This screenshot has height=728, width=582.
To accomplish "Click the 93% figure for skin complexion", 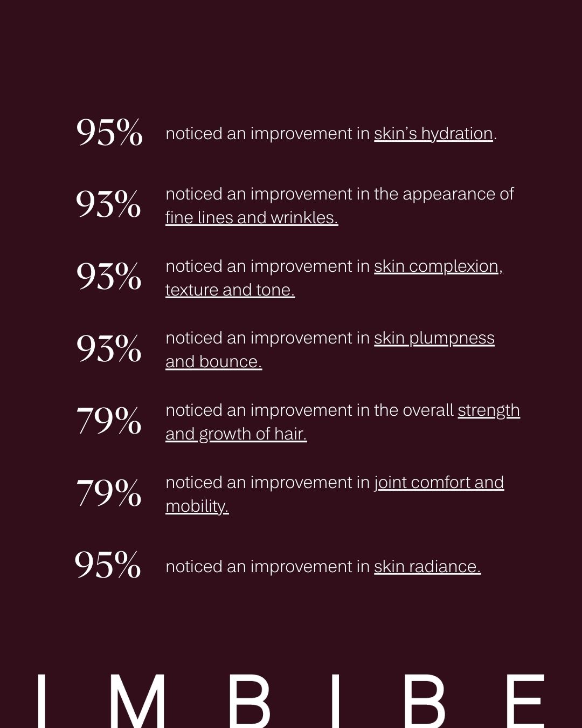I will point(108,277).
